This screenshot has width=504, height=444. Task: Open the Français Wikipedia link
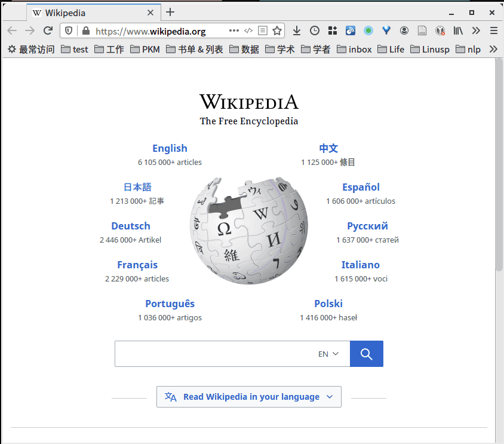click(137, 265)
